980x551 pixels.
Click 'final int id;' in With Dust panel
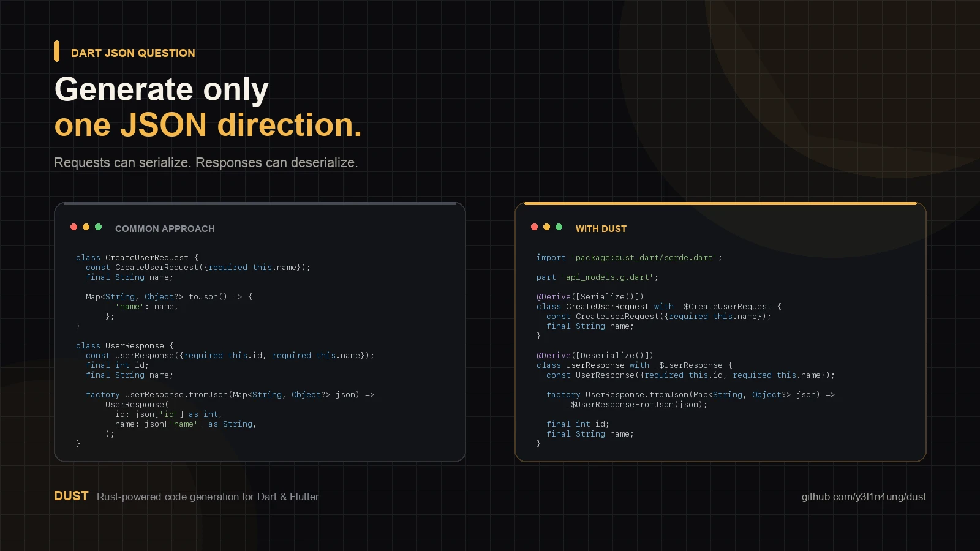pyautogui.click(x=578, y=424)
